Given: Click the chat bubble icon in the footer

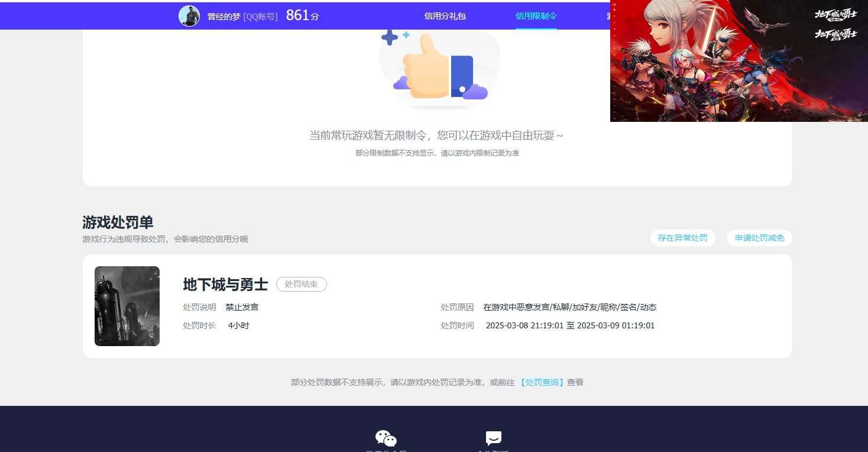Looking at the screenshot, I should 494,438.
